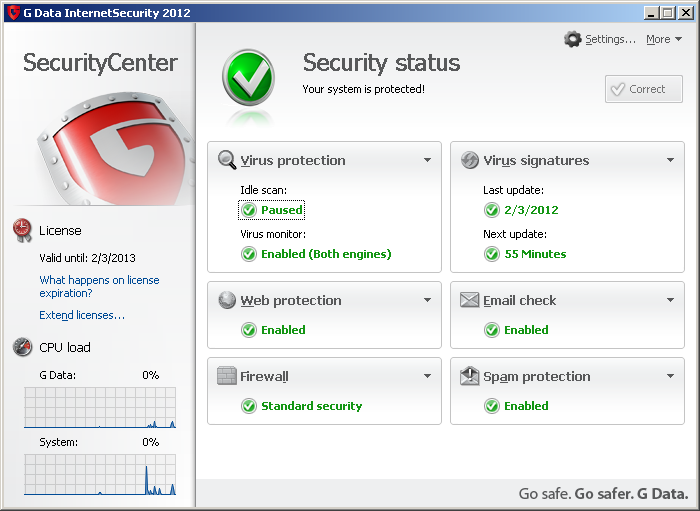Toggle the Firewall Standard security status

pyautogui.click(x=302, y=406)
